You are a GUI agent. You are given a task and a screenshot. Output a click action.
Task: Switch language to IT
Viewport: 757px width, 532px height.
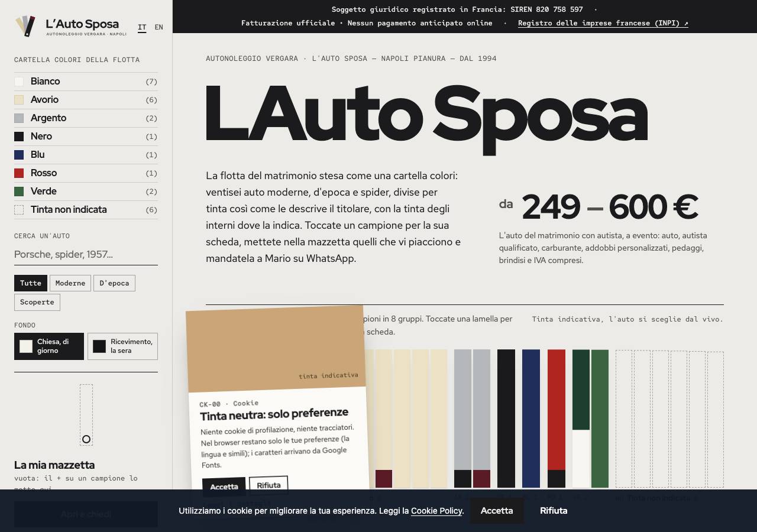pos(142,27)
